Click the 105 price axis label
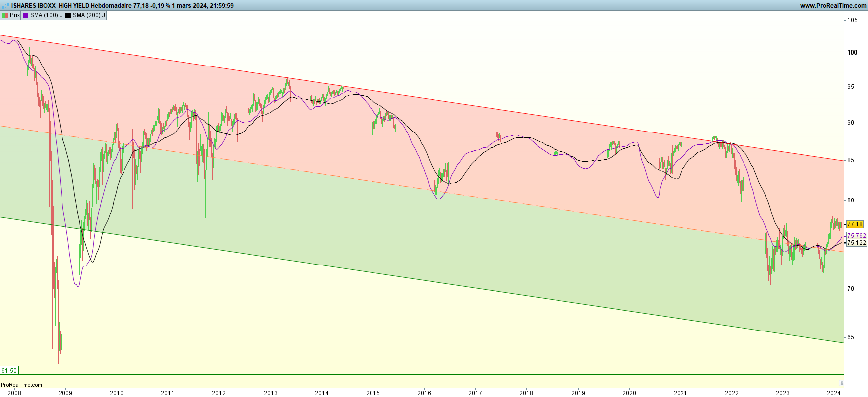The height and width of the screenshot is (397, 868). pyautogui.click(x=852, y=20)
